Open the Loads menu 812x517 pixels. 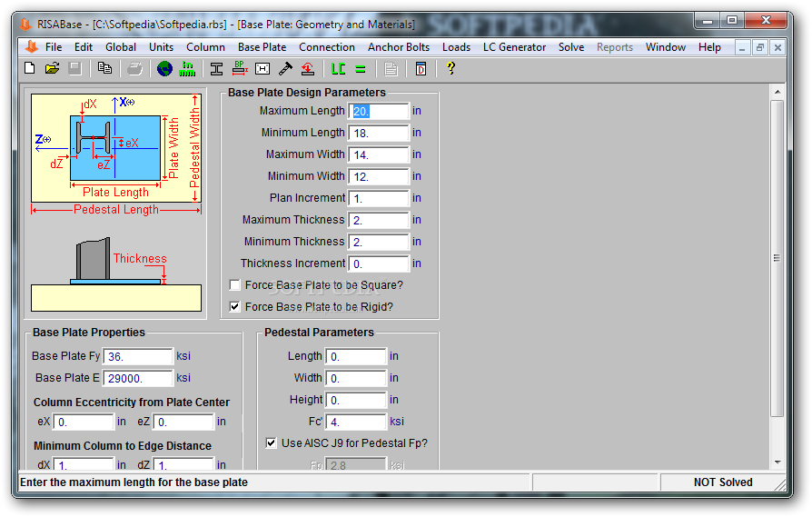(456, 47)
